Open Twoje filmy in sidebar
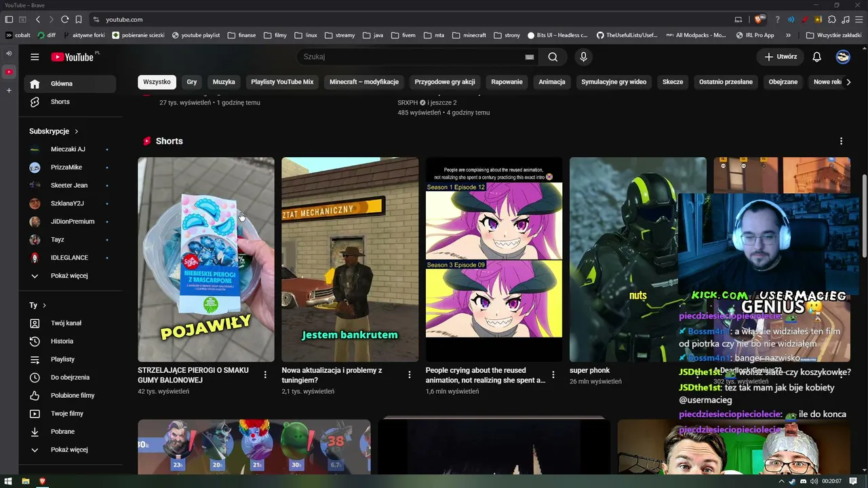This screenshot has height=488, width=868. [70, 413]
